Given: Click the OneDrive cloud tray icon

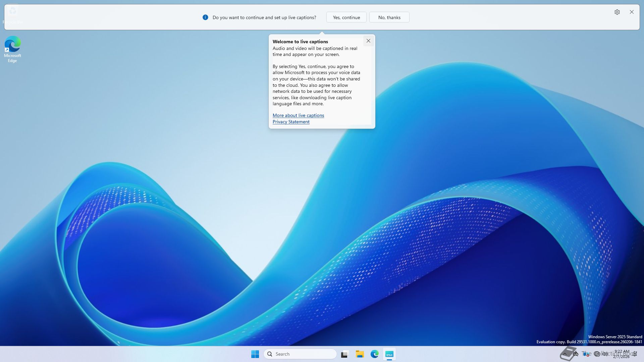Looking at the screenshot, I should (x=576, y=354).
